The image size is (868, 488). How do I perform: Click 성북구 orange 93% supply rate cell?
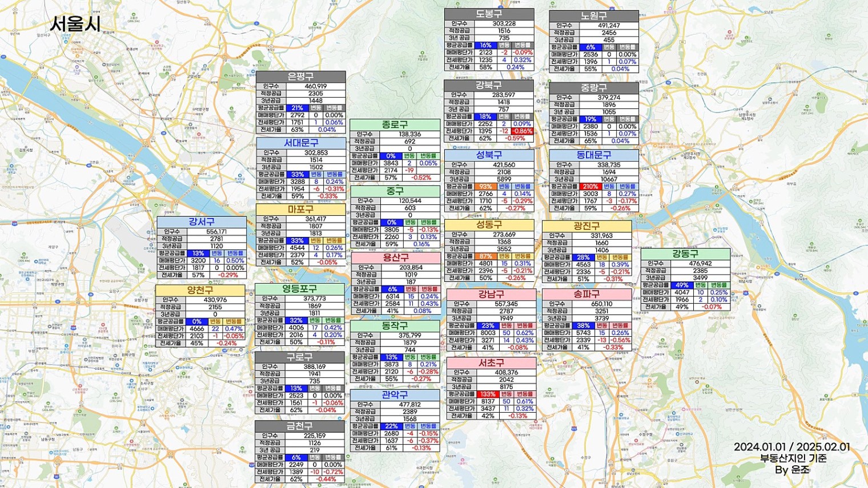485,187
